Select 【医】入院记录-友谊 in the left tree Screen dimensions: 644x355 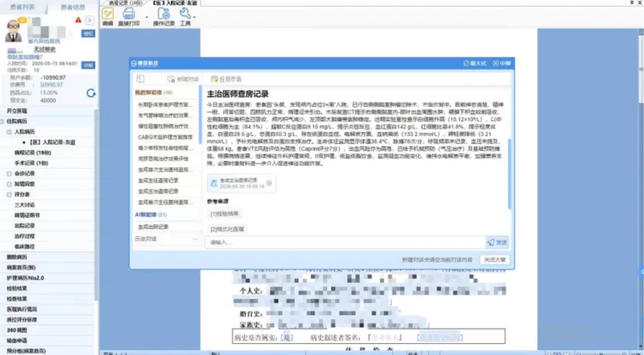(x=52, y=142)
